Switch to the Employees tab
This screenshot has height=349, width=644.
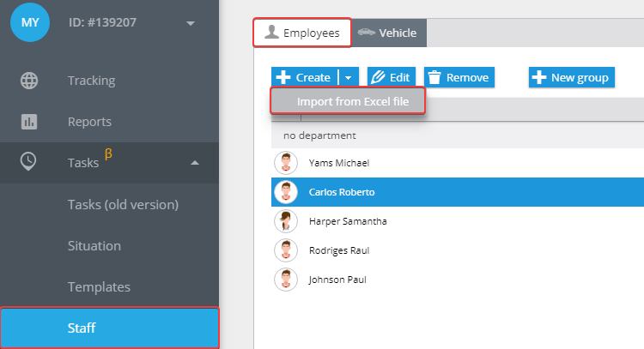pos(302,33)
